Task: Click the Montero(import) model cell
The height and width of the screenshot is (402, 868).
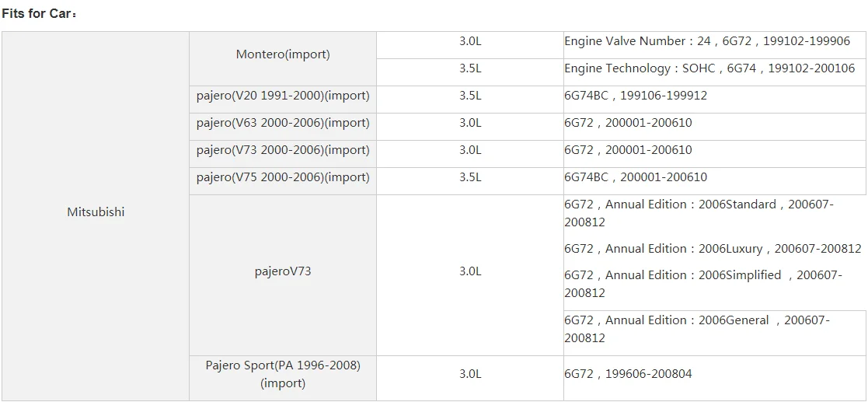Action: pyautogui.click(x=283, y=54)
